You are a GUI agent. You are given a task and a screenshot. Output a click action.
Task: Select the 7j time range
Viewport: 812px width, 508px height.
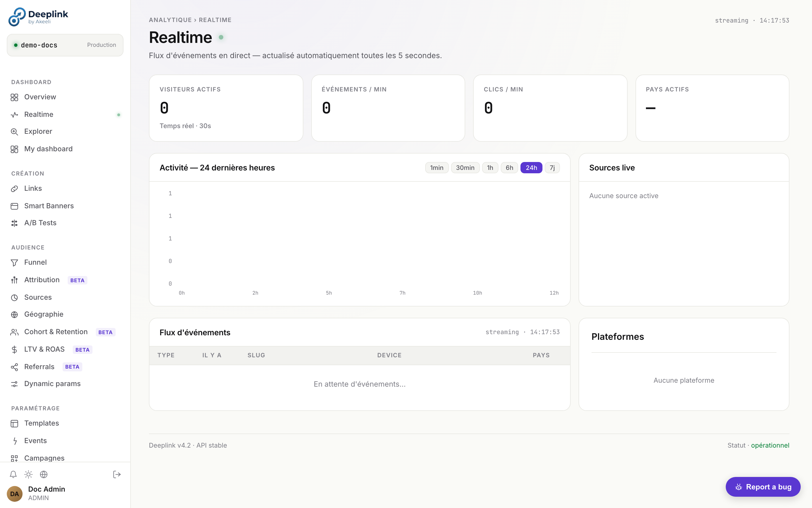coord(552,168)
